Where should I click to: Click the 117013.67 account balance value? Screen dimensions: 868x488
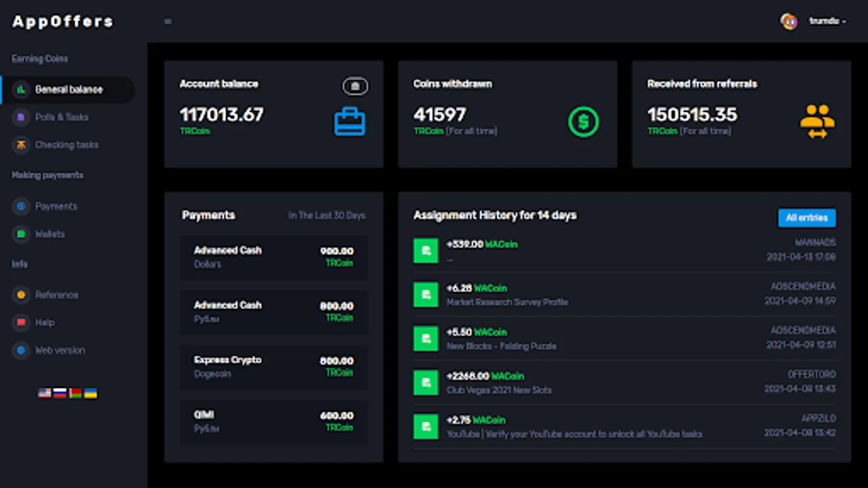[221, 114]
